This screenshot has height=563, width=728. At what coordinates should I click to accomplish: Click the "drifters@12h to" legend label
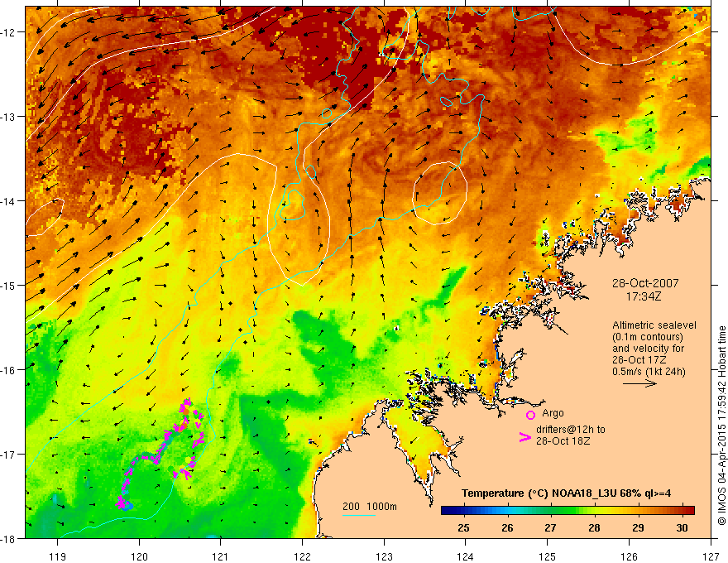pos(571,430)
